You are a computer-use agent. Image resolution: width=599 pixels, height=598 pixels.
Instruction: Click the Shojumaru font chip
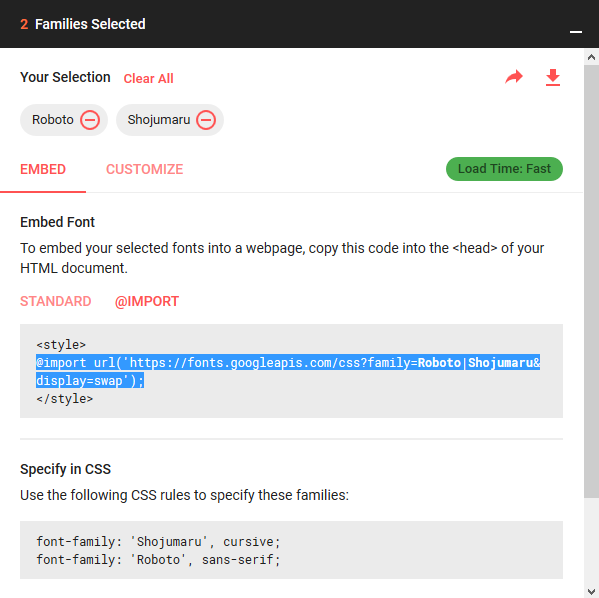170,120
